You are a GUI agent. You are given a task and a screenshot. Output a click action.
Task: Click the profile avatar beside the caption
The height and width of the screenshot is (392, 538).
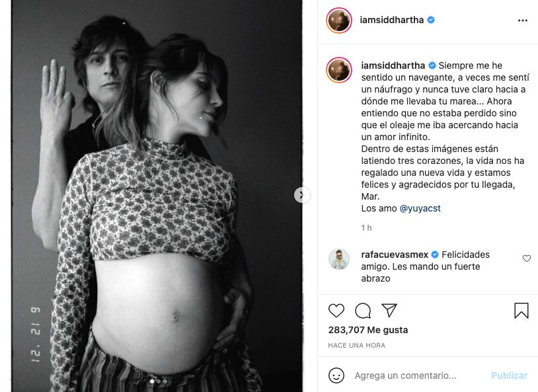(x=339, y=70)
